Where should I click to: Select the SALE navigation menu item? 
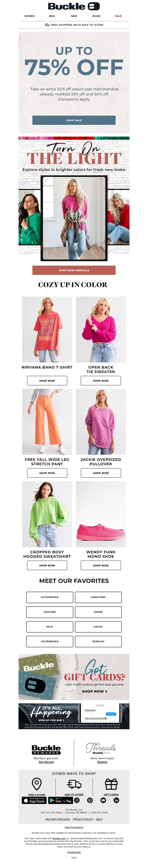coord(118,16)
